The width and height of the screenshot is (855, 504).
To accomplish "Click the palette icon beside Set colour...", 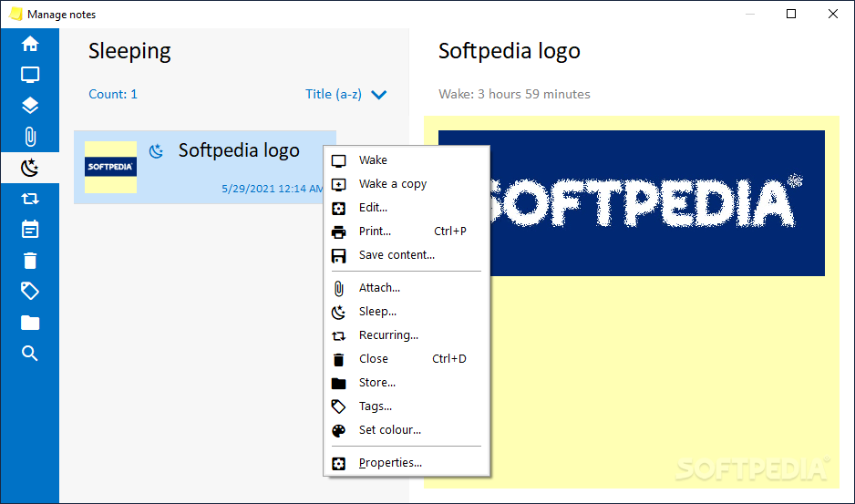I will point(338,430).
